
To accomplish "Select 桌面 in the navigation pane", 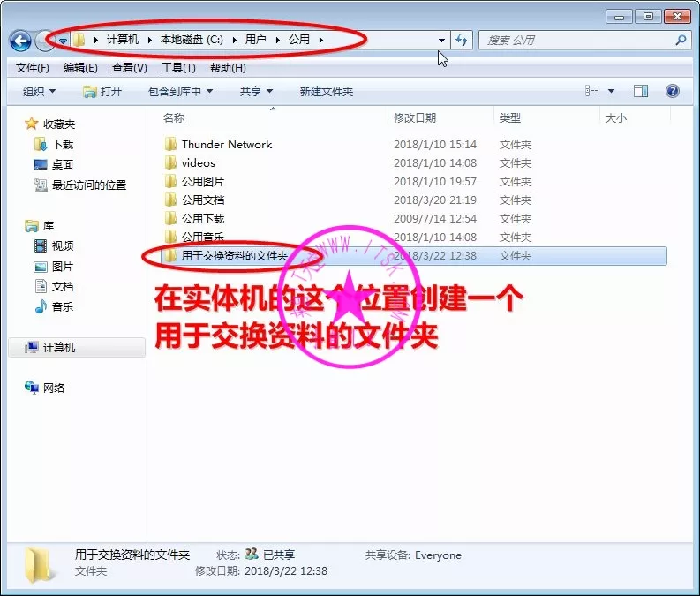I will click(x=62, y=164).
